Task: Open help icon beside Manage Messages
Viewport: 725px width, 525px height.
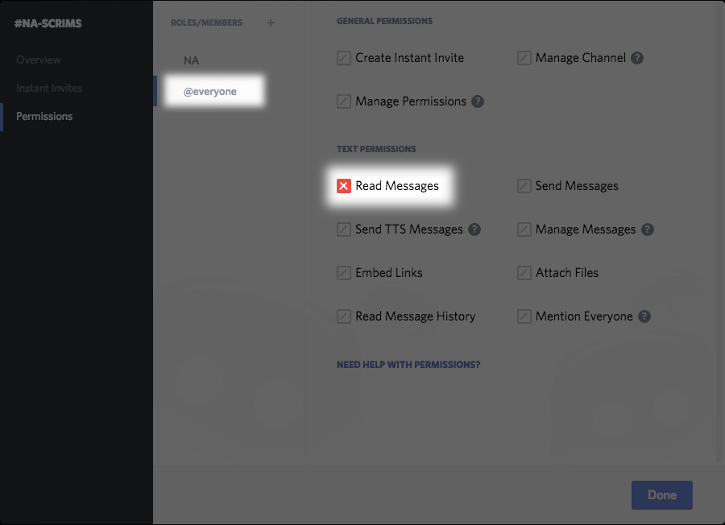Action: coord(647,229)
